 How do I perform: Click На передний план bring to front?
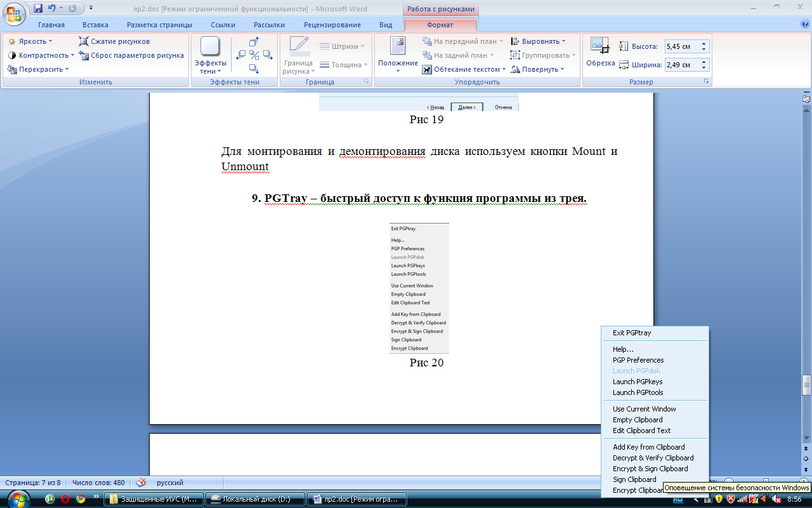[x=462, y=41]
